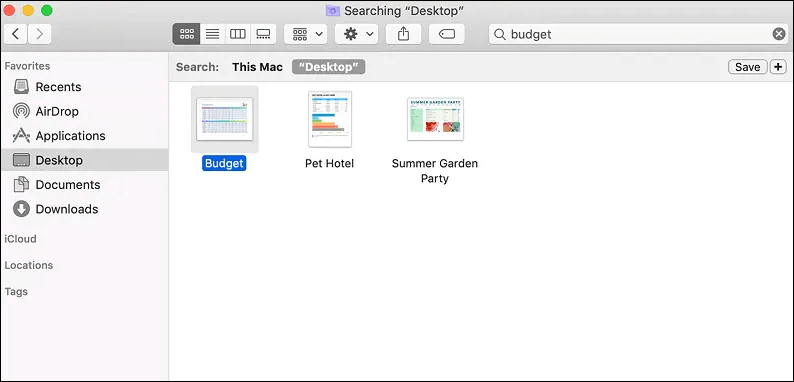The image size is (794, 382).
Task: Open Downloads in the sidebar
Action: (x=55, y=209)
